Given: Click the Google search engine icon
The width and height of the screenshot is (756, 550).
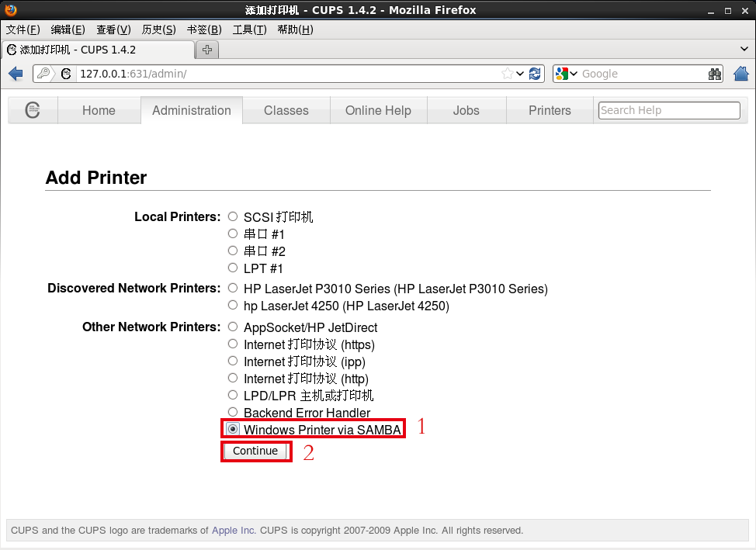Looking at the screenshot, I should click(562, 74).
